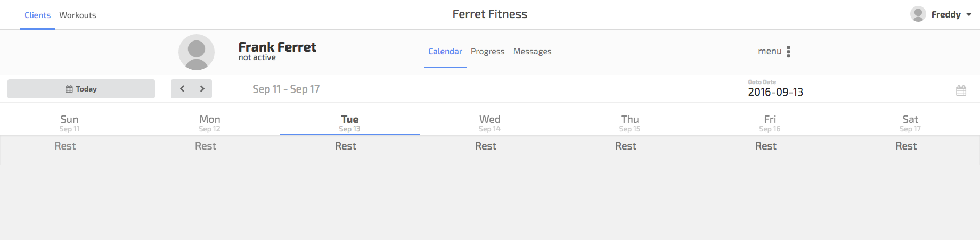Click the Ferret Fitness title link
The width and height of the screenshot is (980, 240).
(x=490, y=14)
